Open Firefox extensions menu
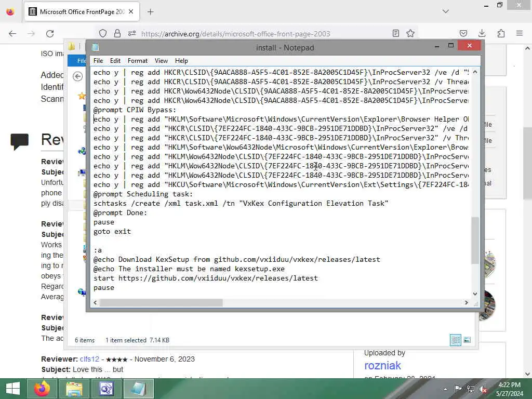Screen dimensions: 532x399 [501, 33]
